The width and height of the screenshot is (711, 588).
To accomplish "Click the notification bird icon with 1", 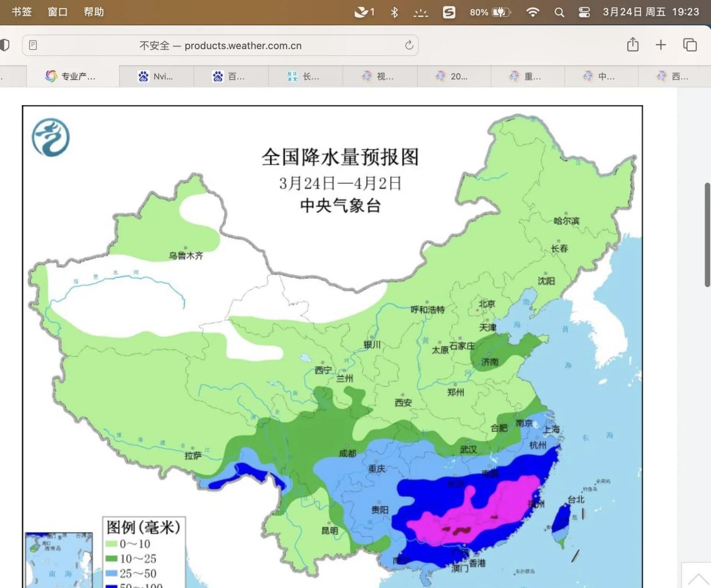I will 364,12.
